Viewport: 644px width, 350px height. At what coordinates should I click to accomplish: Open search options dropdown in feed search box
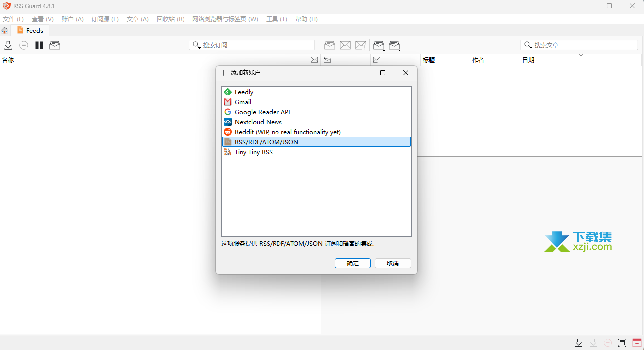coord(197,45)
